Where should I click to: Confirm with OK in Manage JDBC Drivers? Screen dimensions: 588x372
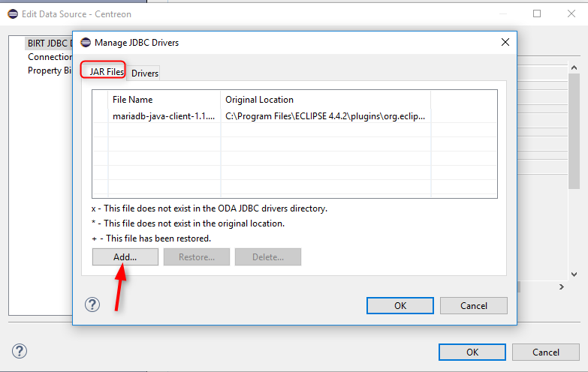[x=400, y=305]
